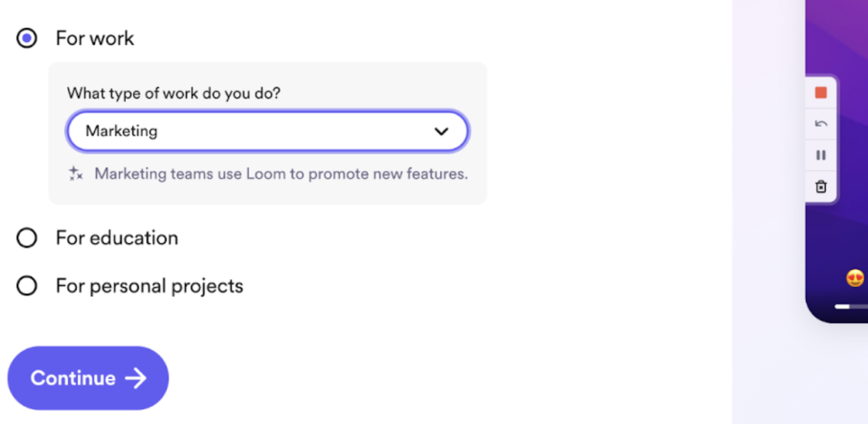Image resolution: width=868 pixels, height=424 pixels.
Task: Click the Marketing teams tip text
Action: [281, 173]
